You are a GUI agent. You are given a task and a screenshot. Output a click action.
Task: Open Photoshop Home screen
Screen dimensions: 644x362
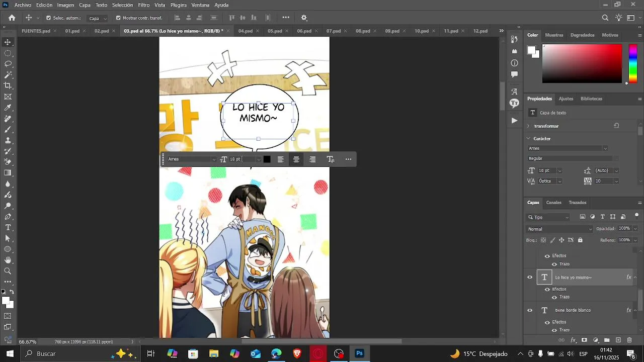(12, 18)
